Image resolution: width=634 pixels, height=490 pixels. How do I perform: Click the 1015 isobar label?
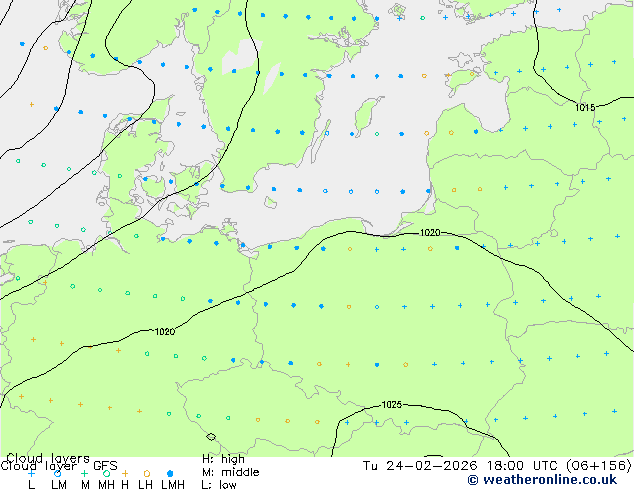click(x=585, y=108)
